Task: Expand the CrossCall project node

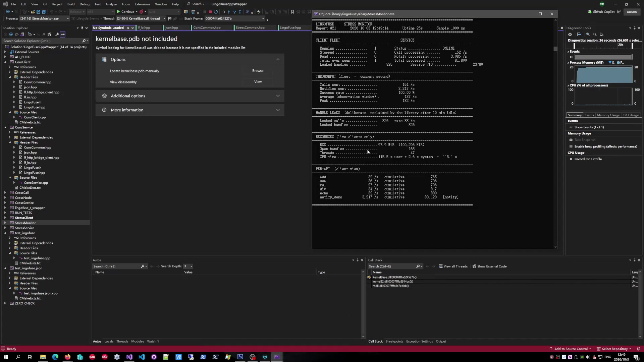Action: coord(5,193)
